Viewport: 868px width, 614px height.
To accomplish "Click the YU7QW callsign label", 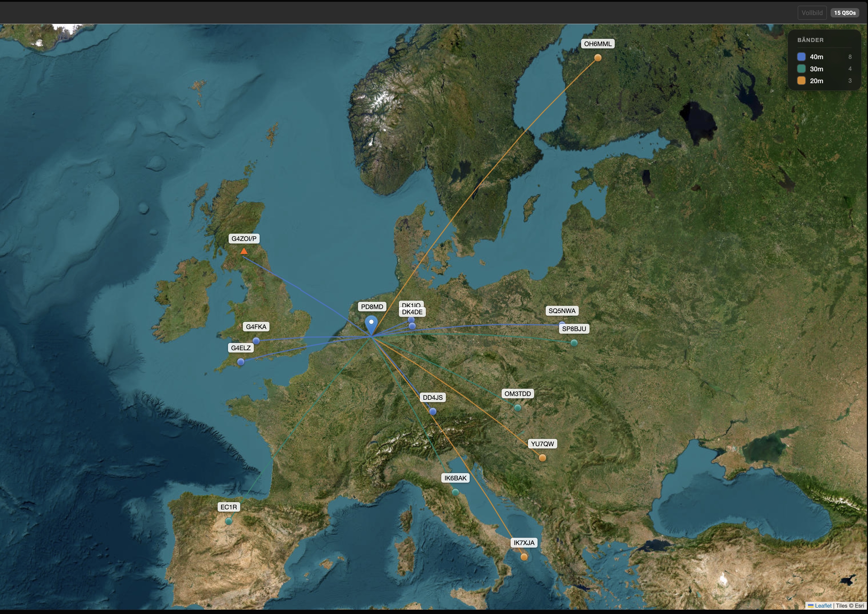I will tap(542, 444).
